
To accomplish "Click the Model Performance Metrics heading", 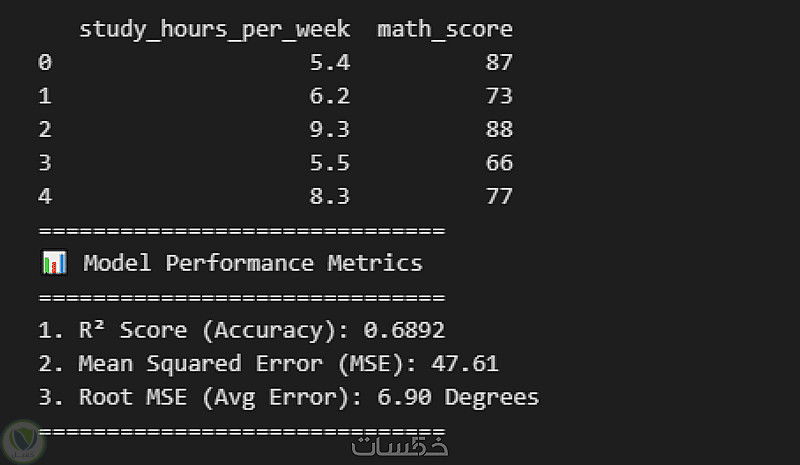I will pos(252,263).
